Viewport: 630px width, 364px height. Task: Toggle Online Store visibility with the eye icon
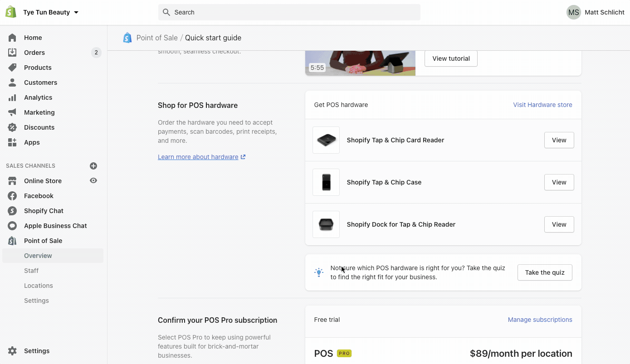93,180
